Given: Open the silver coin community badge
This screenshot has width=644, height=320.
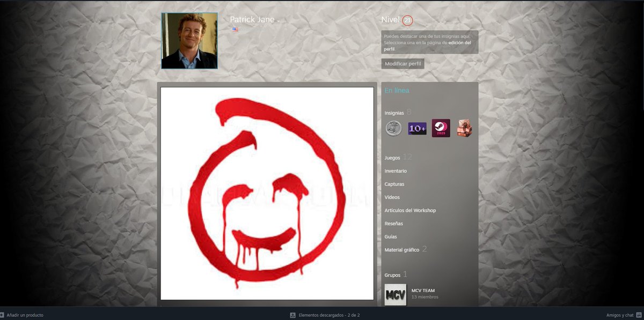Looking at the screenshot, I should pyautogui.click(x=393, y=128).
